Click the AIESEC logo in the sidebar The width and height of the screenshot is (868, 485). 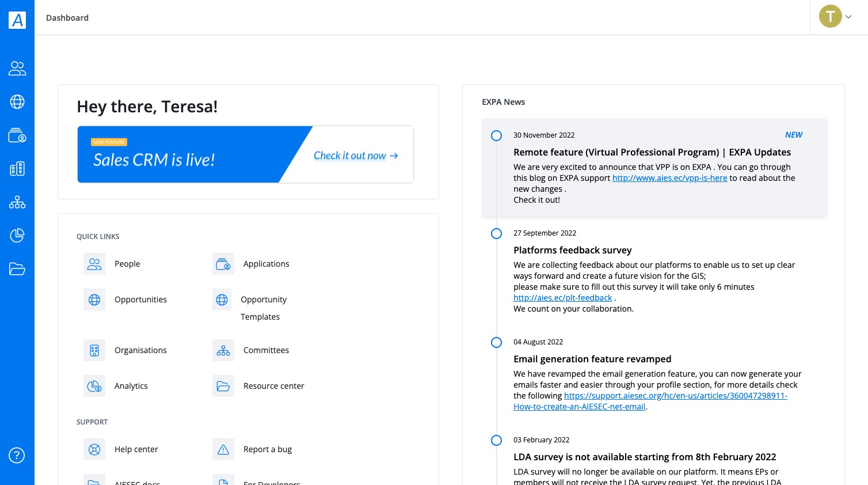(x=17, y=20)
